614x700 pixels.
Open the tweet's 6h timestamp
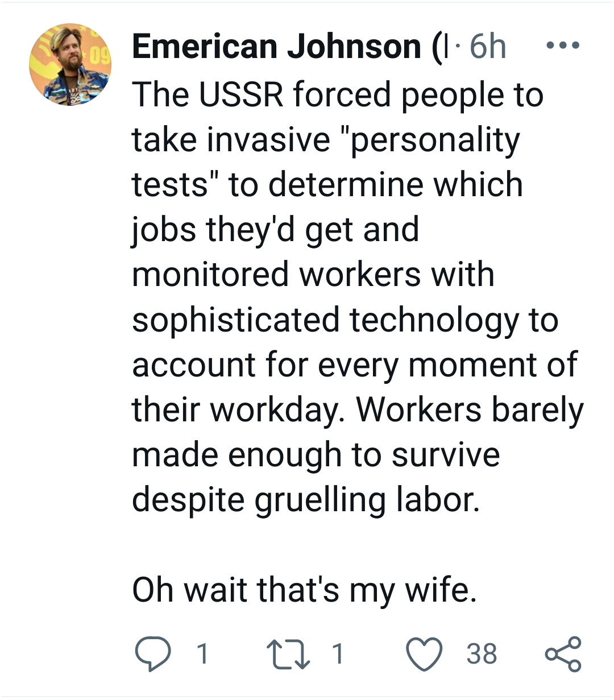pos(487,47)
